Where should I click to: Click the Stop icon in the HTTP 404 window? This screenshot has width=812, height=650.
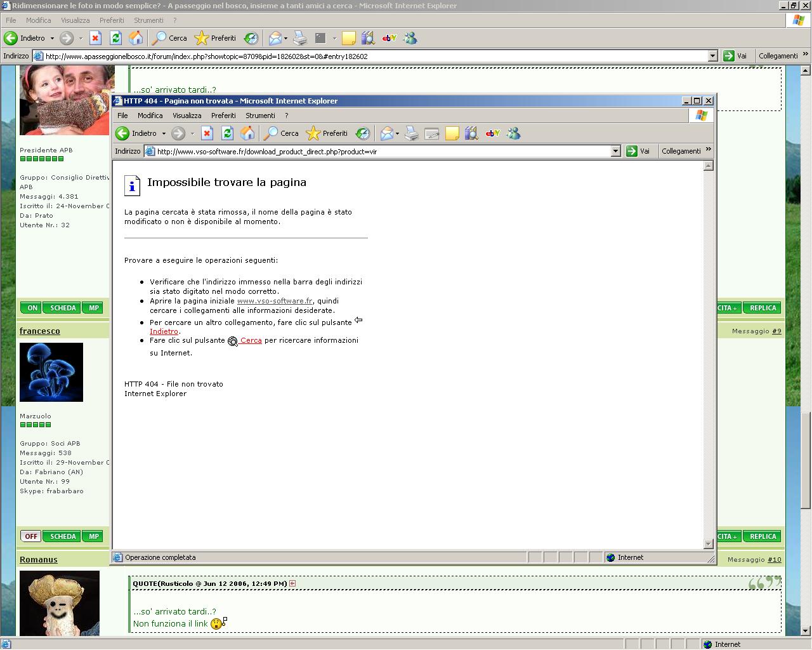[x=207, y=133]
